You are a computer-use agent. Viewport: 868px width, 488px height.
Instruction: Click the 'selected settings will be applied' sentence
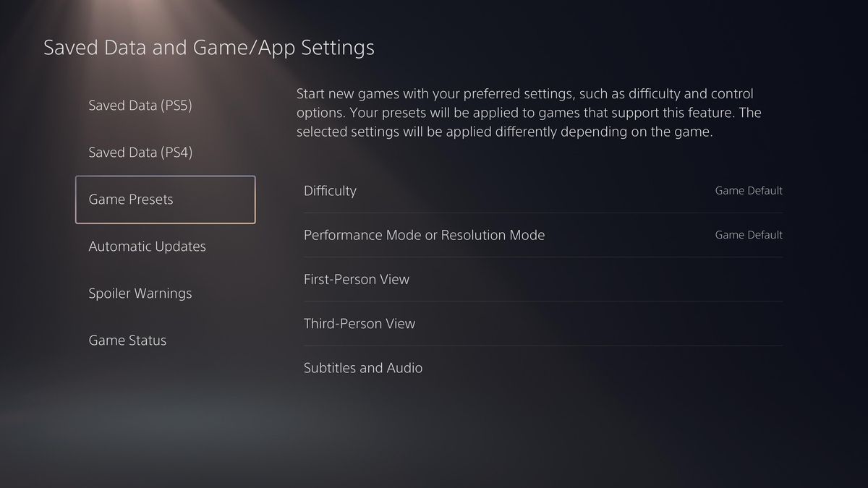505,132
